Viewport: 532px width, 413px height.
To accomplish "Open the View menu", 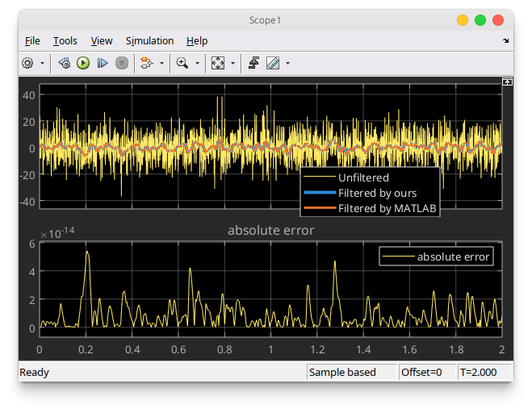I will [102, 40].
